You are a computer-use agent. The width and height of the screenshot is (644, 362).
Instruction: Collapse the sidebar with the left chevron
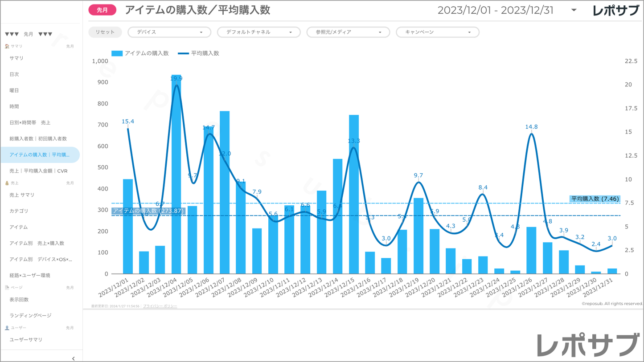point(73,358)
